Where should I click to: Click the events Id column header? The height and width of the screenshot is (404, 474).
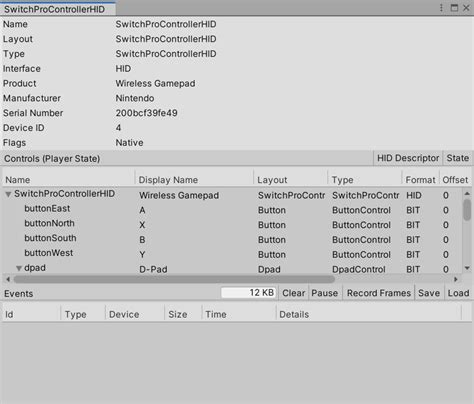[x=32, y=314]
